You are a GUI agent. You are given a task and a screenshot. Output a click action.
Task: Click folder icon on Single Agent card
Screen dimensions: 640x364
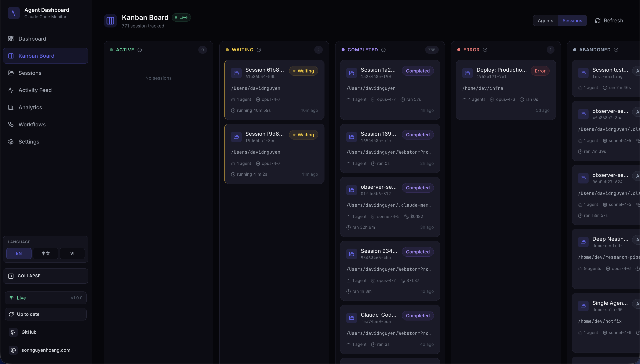[583, 306]
